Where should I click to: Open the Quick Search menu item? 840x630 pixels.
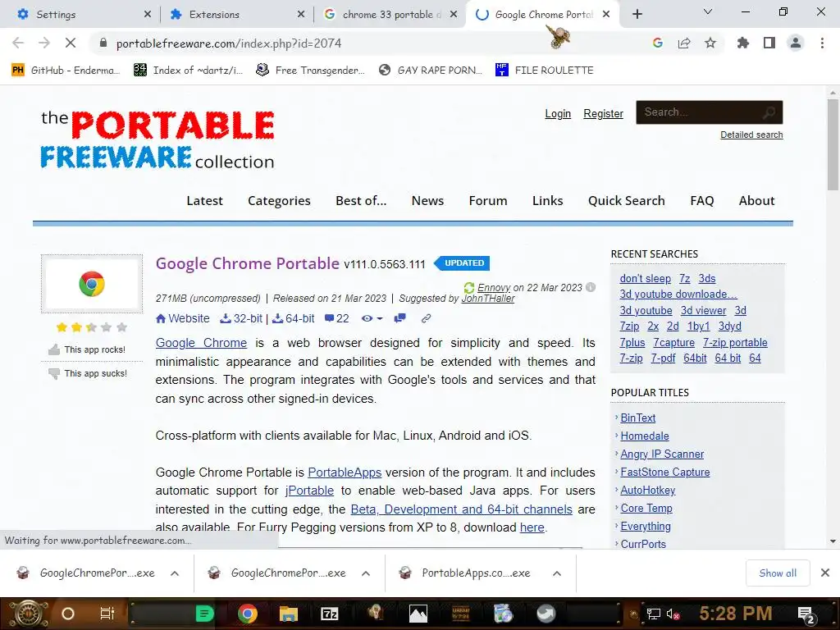pos(626,201)
